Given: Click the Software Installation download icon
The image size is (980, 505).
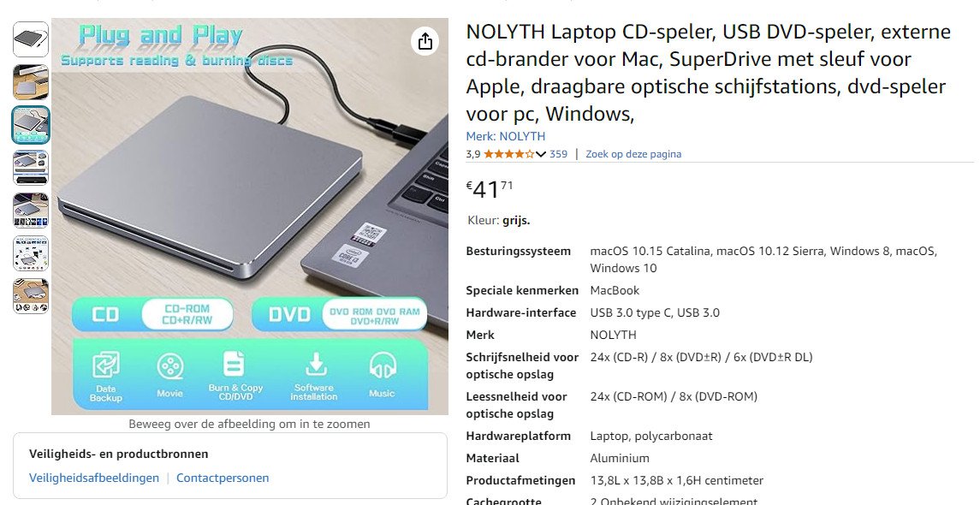Looking at the screenshot, I should tap(315, 364).
